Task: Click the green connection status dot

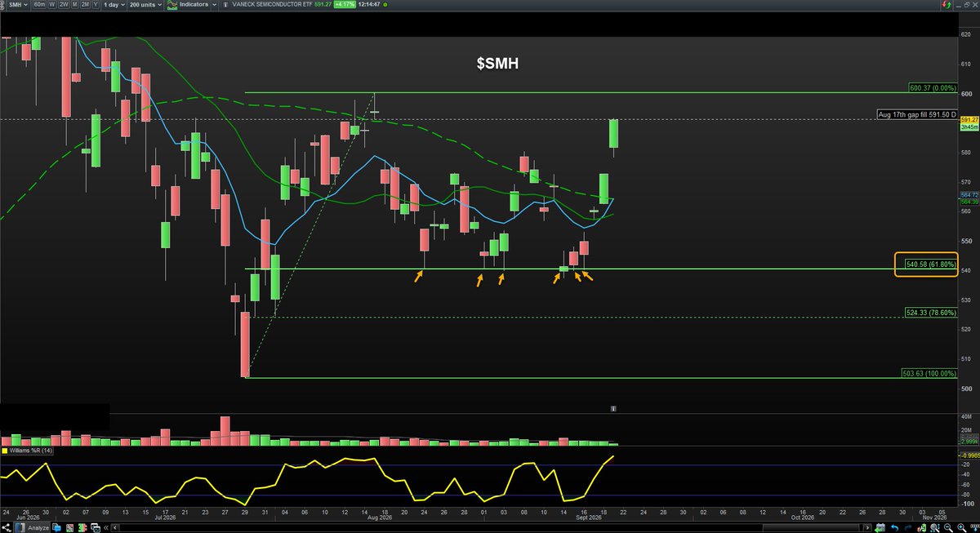Action: pos(385,5)
